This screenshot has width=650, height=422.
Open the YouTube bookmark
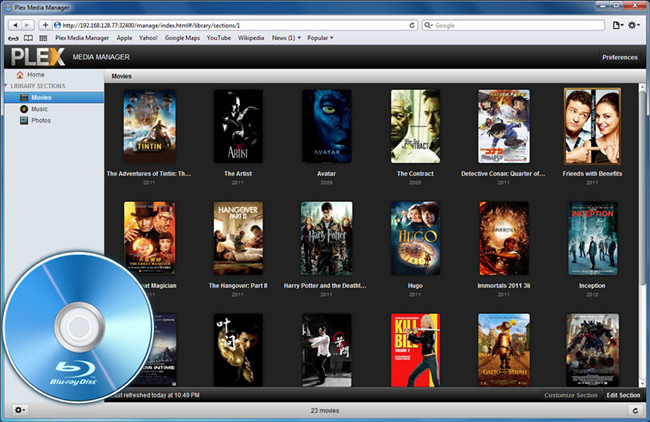[x=218, y=38]
